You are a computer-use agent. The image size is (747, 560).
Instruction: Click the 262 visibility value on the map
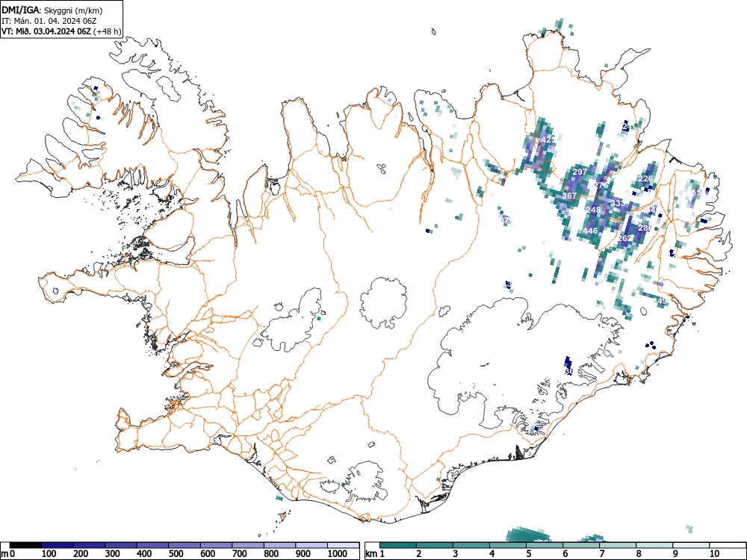pos(625,238)
